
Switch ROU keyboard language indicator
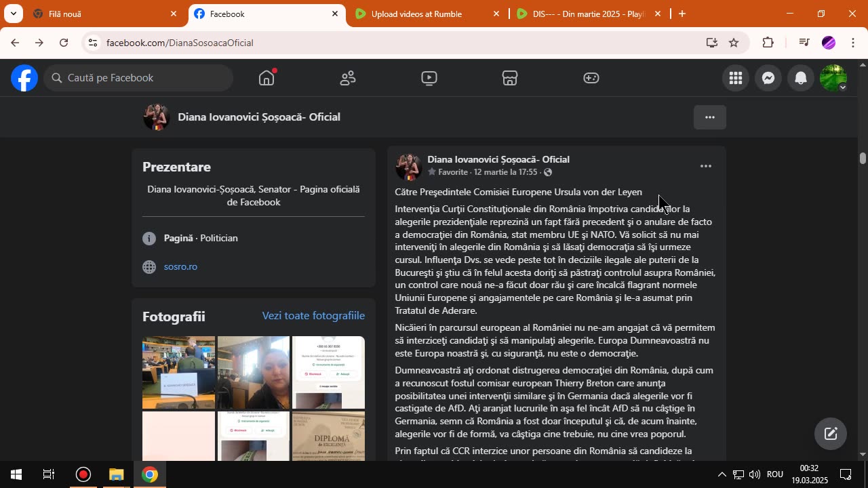coord(775,474)
